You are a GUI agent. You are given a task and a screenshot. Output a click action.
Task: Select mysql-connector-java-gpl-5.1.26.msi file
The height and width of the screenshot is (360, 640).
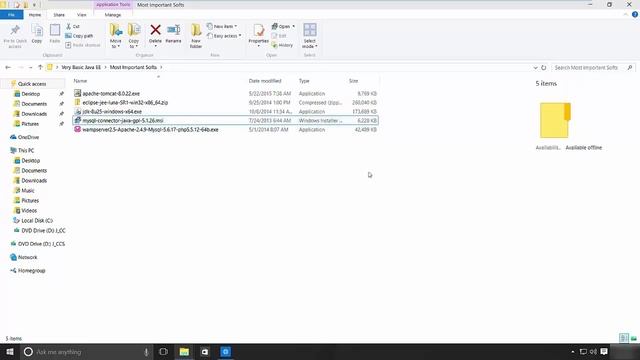tap(225, 120)
